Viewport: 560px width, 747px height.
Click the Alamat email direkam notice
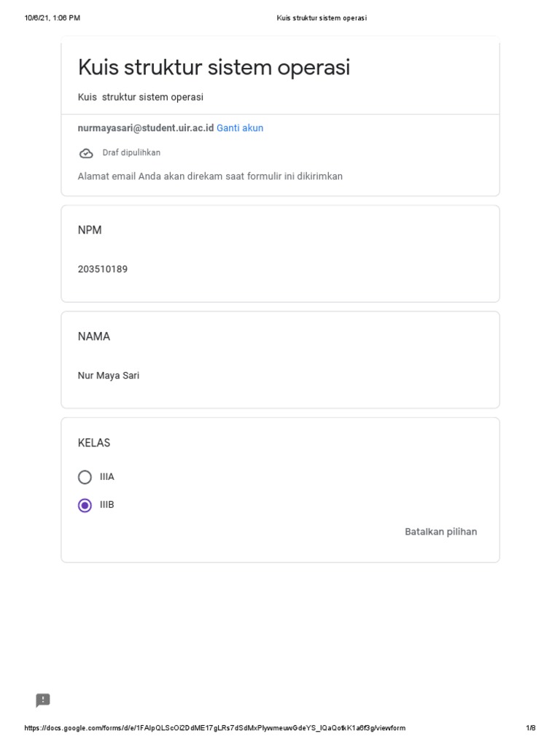210,177
